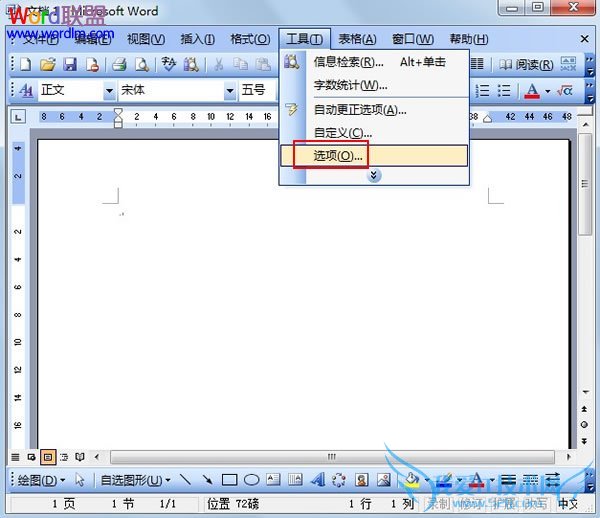Open the 插入(I) menu

[x=197, y=39]
